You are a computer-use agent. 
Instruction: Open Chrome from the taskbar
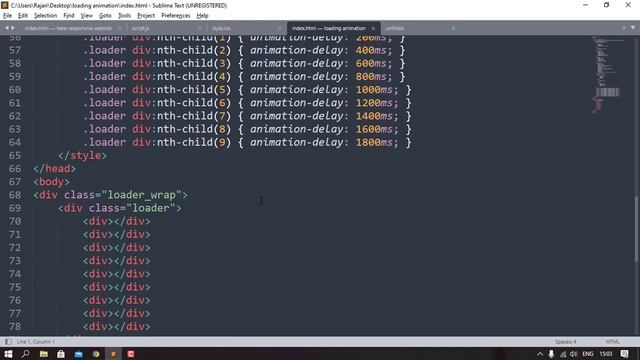(x=96, y=354)
